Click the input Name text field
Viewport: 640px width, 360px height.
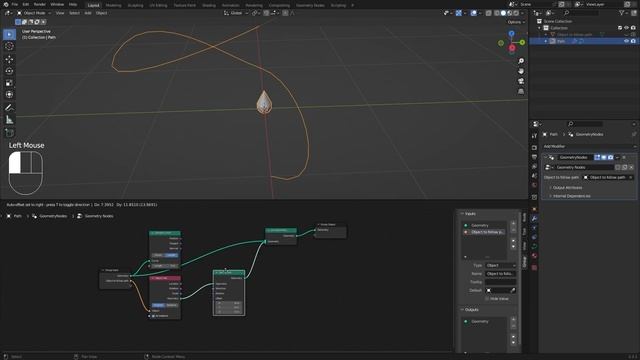(500, 273)
